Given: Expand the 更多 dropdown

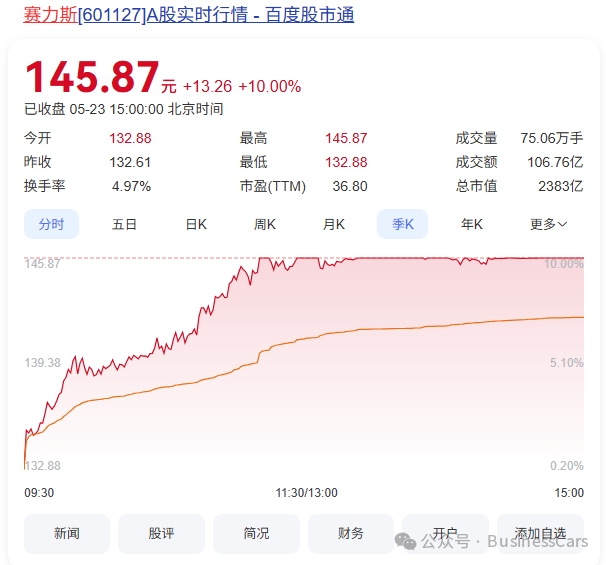Looking at the screenshot, I should tap(548, 224).
